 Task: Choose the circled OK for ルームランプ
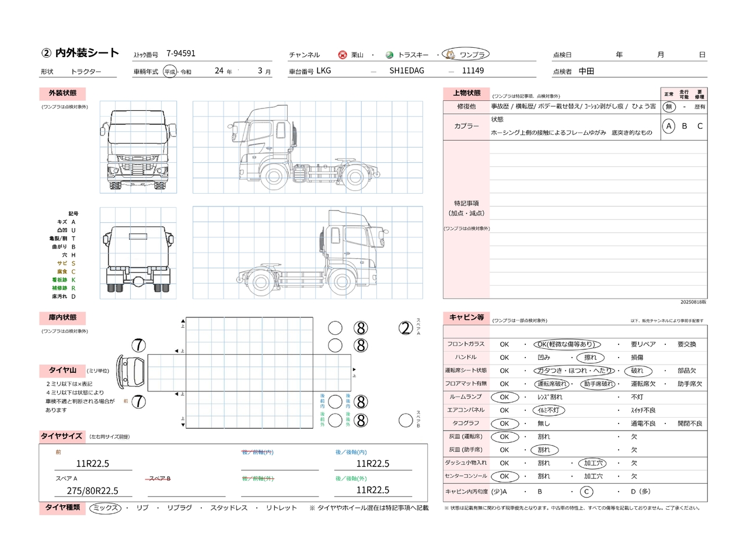point(504,397)
